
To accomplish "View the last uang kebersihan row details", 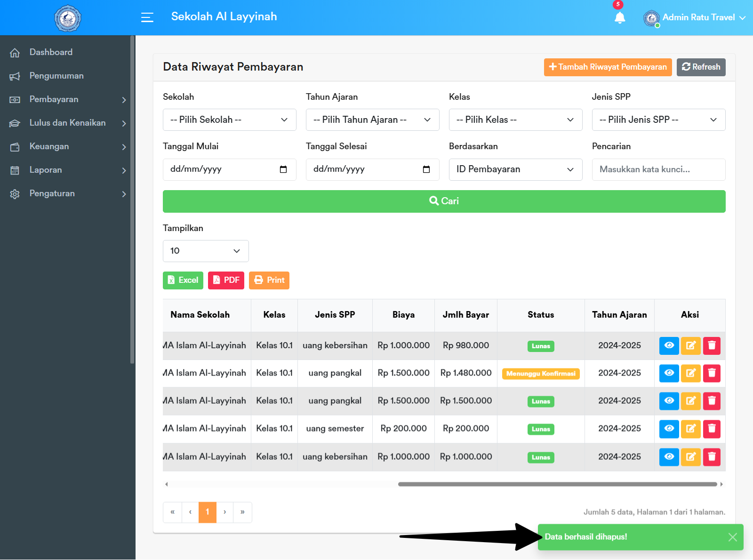I will tap(669, 456).
